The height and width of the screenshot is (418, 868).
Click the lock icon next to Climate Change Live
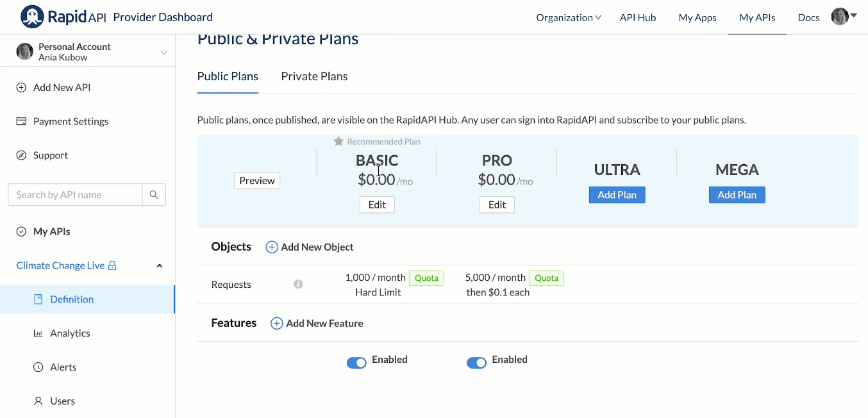112,265
